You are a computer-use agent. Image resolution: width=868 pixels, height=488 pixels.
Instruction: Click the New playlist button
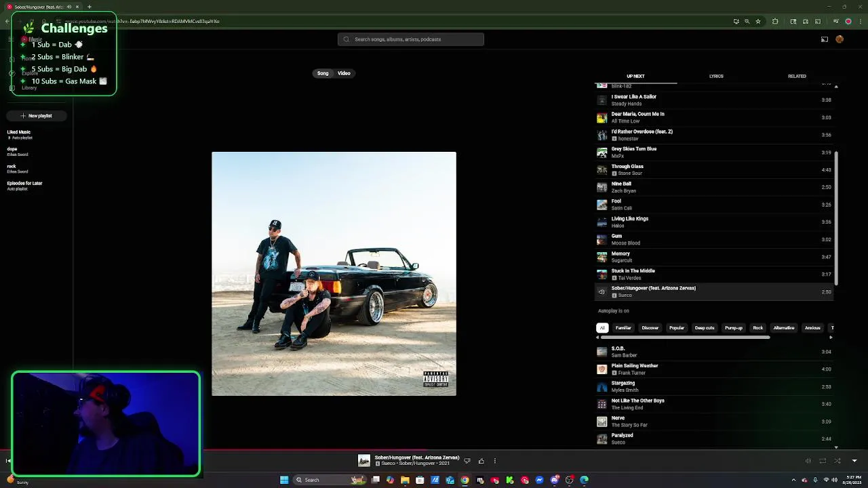click(x=37, y=116)
